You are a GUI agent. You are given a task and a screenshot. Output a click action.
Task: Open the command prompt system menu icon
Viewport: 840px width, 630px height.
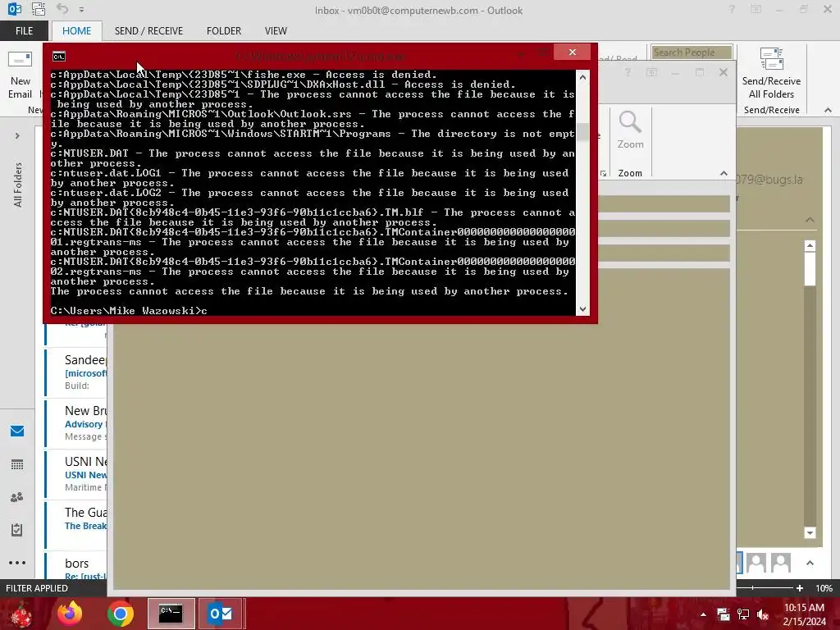(59, 57)
